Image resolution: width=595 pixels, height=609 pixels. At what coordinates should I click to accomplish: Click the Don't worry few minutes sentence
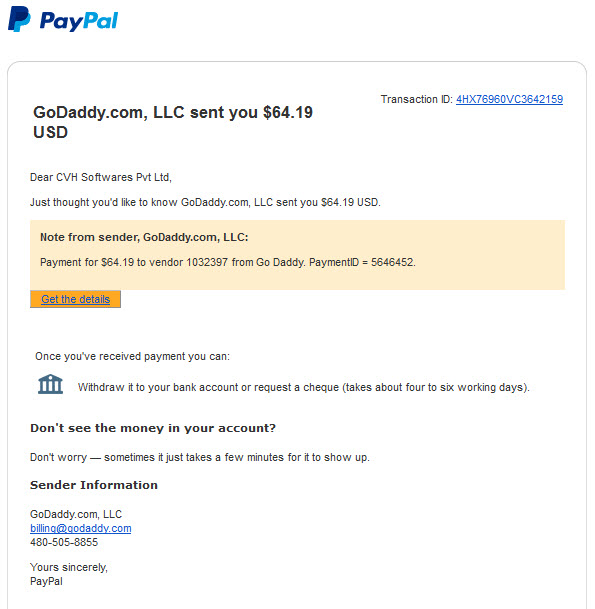pos(200,457)
